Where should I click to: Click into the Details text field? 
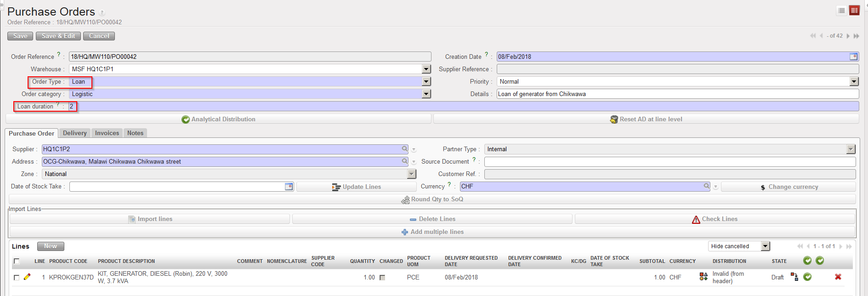click(677, 94)
